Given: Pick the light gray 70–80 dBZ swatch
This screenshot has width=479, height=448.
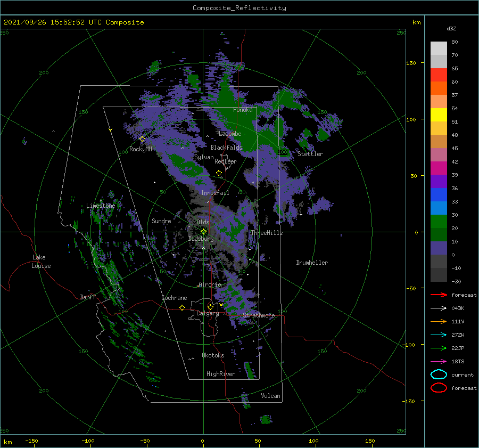Looking at the screenshot, I should (439, 48).
